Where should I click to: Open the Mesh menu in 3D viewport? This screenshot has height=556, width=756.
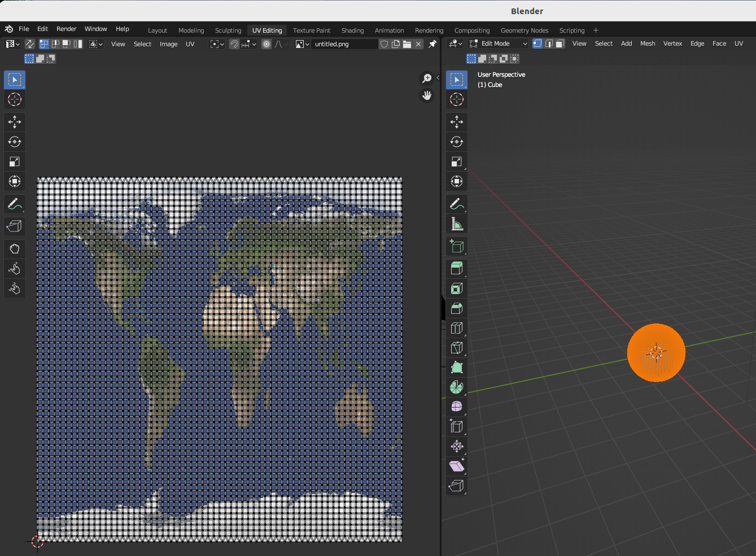click(x=648, y=43)
